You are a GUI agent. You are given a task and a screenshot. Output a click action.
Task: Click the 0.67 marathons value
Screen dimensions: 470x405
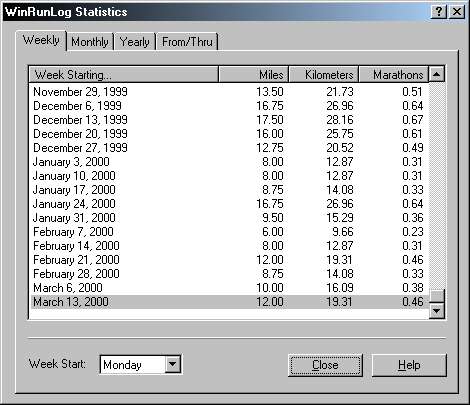pos(413,120)
